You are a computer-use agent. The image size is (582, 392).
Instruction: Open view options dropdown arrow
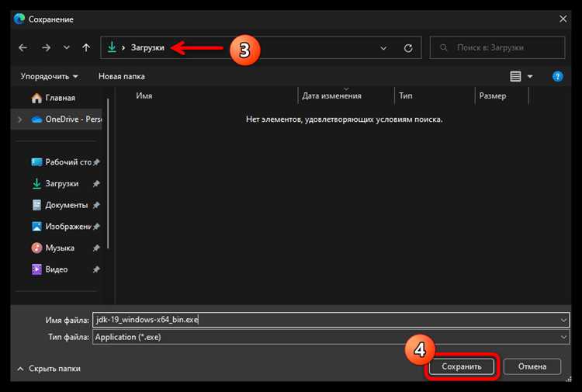click(530, 77)
